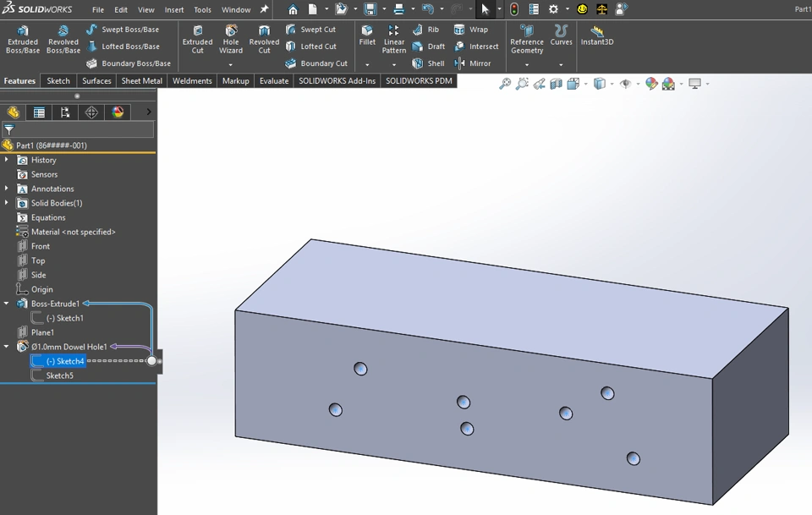Click Material <not specified> entry
The height and width of the screenshot is (515, 812).
pos(73,232)
